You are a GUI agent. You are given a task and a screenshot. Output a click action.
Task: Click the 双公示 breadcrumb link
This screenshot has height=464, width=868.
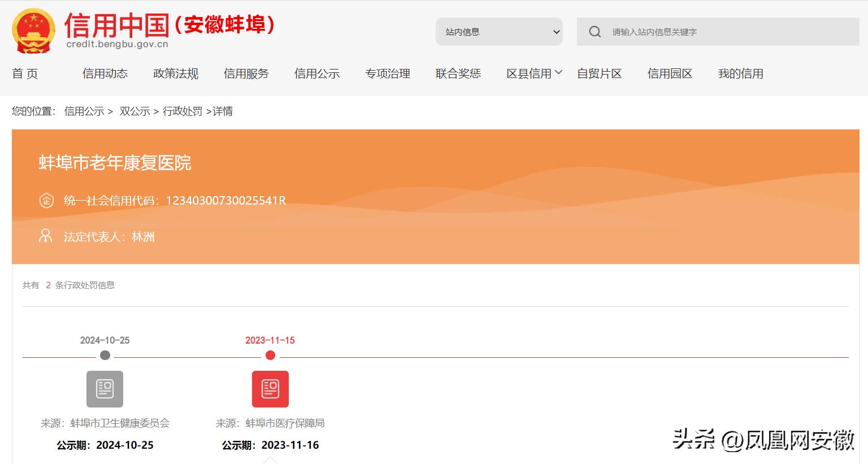134,111
